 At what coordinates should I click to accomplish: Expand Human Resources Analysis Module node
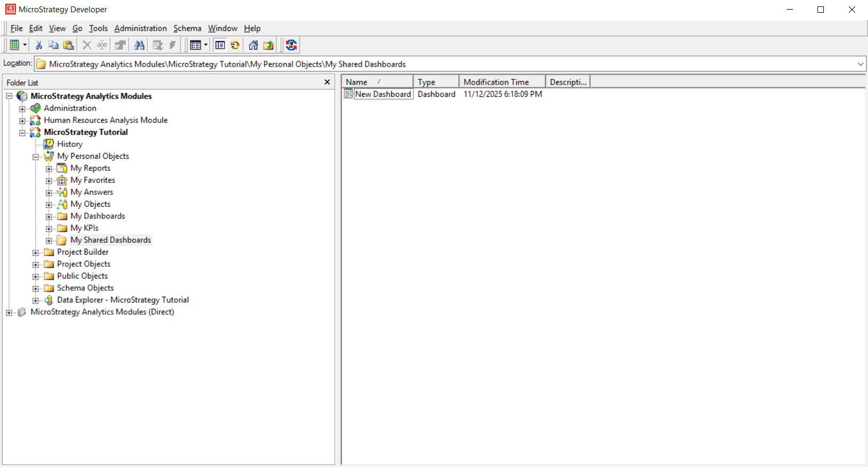pyautogui.click(x=22, y=121)
